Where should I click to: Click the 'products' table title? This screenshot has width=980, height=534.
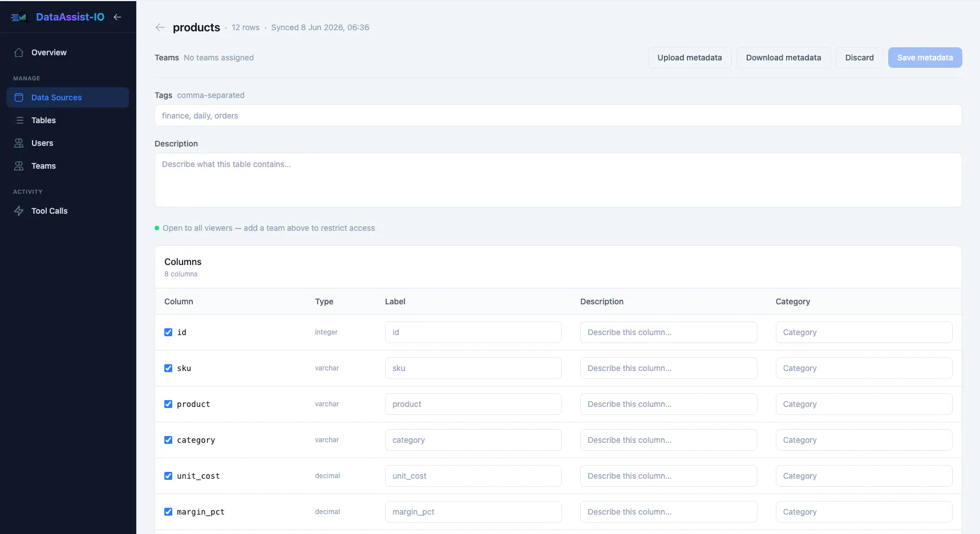coord(196,27)
